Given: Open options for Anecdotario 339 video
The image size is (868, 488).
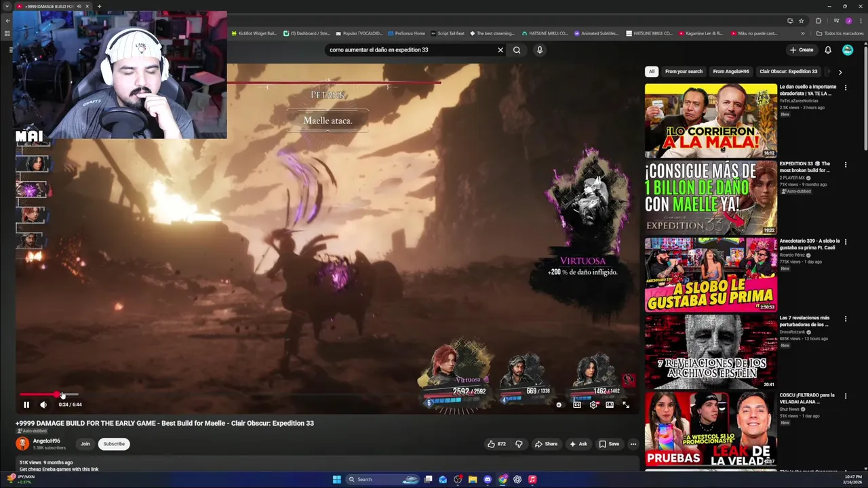Looking at the screenshot, I should [x=846, y=241].
